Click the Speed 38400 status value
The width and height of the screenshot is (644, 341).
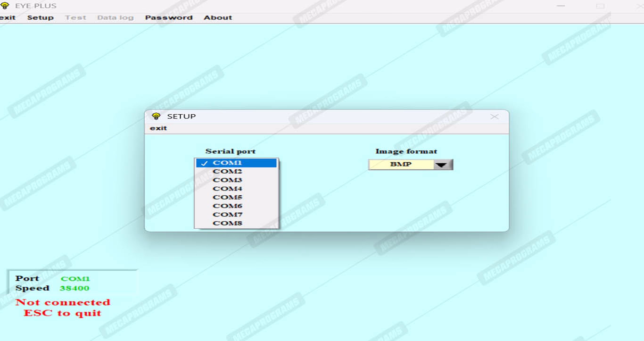click(x=74, y=288)
